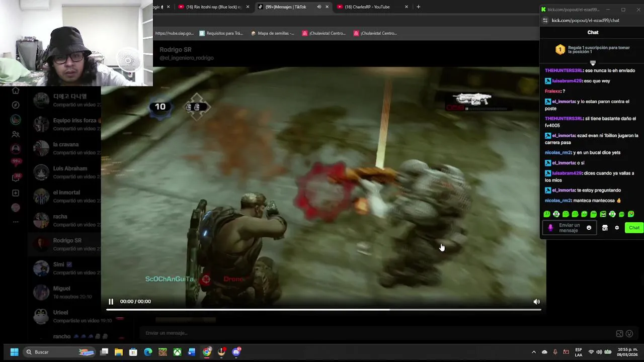This screenshot has height=362, width=644.
Task: Open Kick popout site info icon
Action: click(x=545, y=21)
